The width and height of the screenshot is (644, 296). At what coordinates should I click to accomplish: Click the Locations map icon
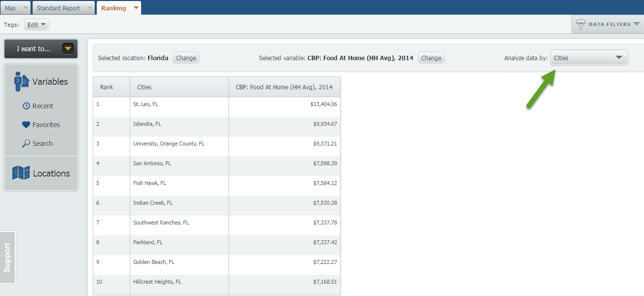[21, 173]
